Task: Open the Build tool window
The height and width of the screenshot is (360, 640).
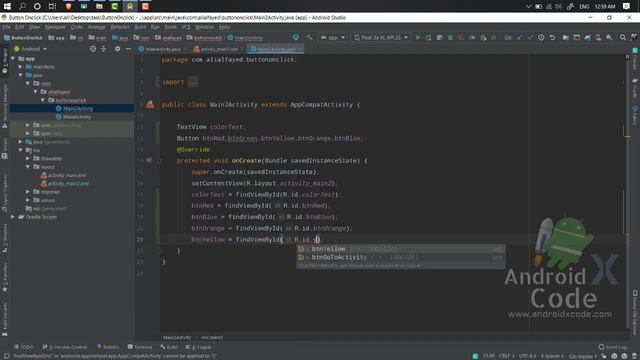Action: click(x=169, y=347)
